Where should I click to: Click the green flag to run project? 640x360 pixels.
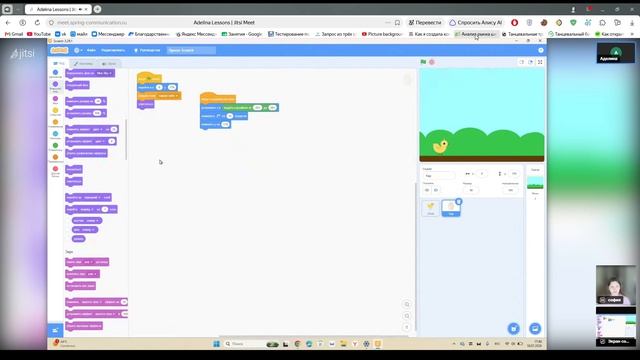pos(423,62)
